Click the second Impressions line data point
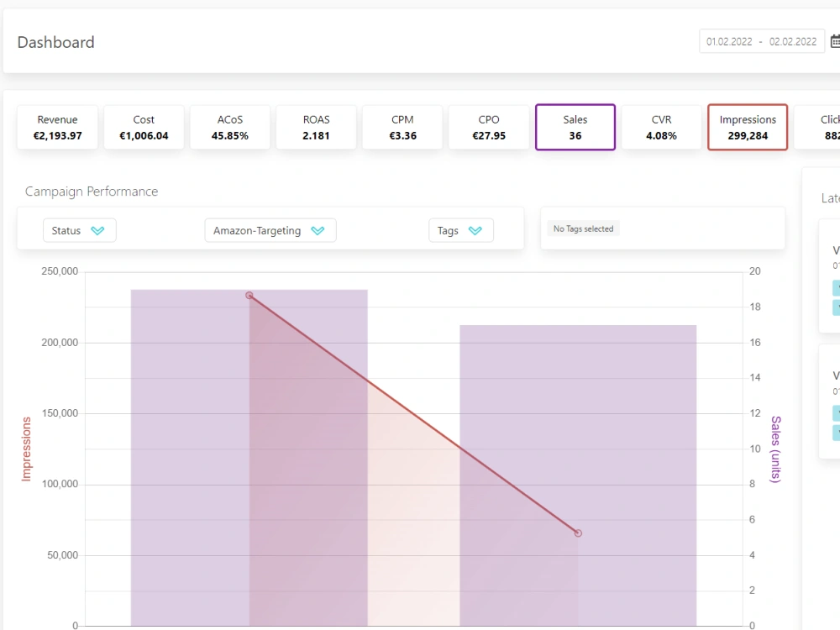Image resolution: width=840 pixels, height=630 pixels. tap(578, 533)
